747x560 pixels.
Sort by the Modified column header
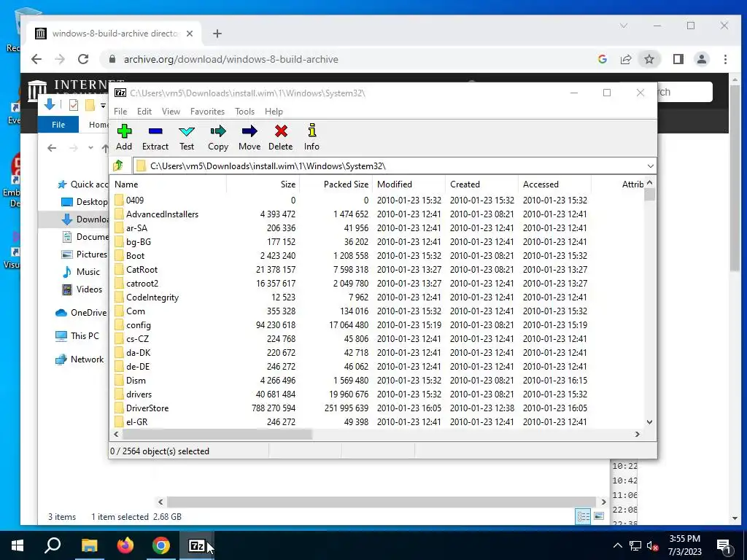coord(409,184)
